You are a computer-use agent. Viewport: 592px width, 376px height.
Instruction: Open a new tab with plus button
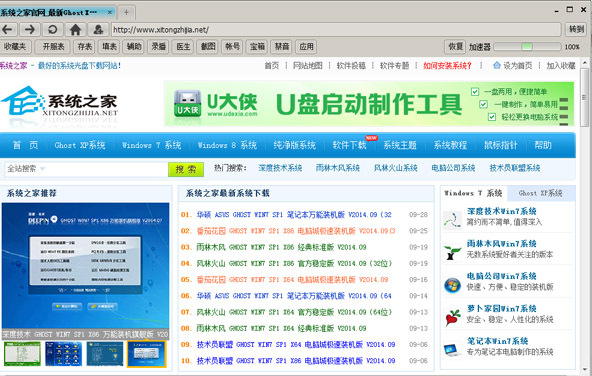coord(126,12)
